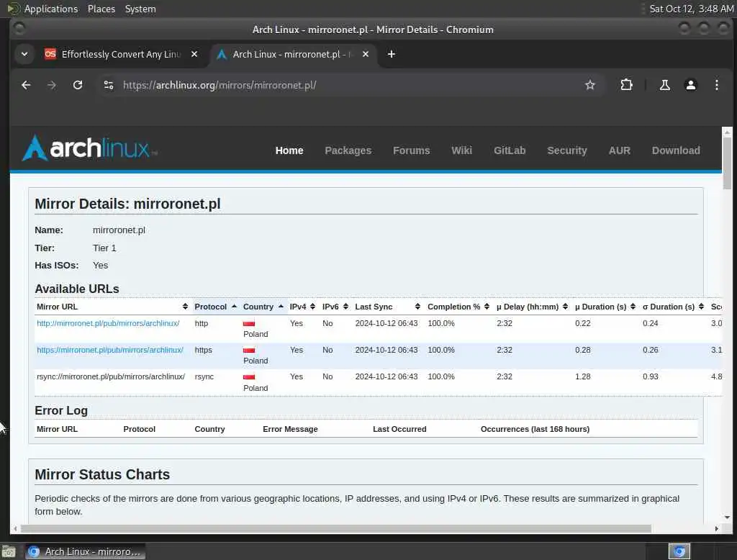737x560 pixels.
Task: Open the System menu in top panel
Action: 140,9
